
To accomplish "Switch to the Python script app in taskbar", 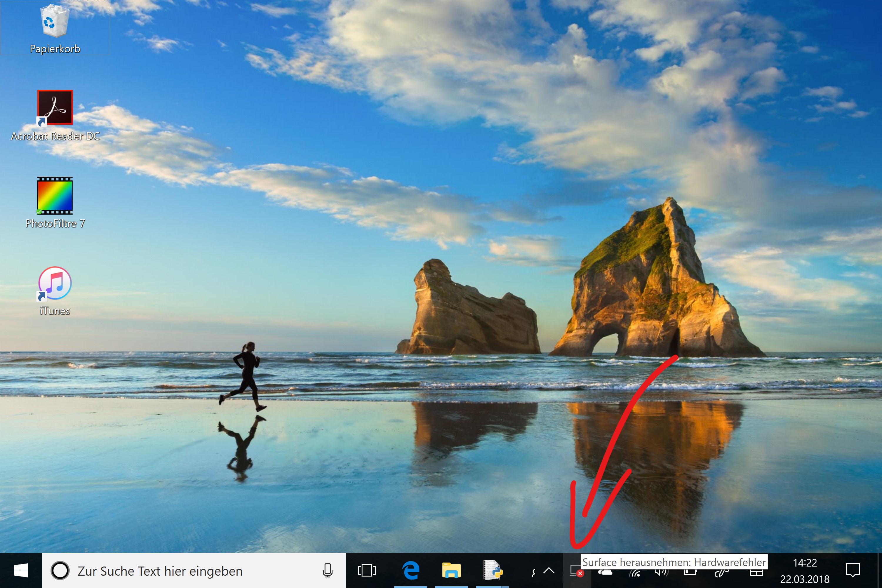I will coord(492,570).
